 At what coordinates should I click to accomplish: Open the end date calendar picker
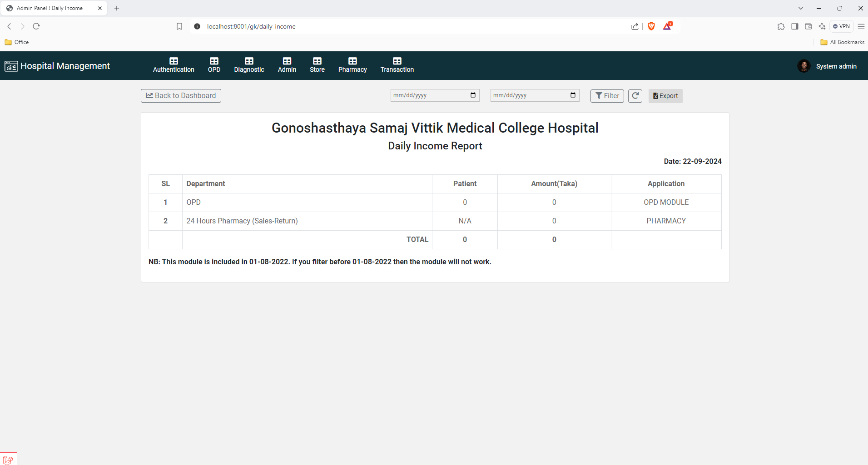pyautogui.click(x=573, y=95)
